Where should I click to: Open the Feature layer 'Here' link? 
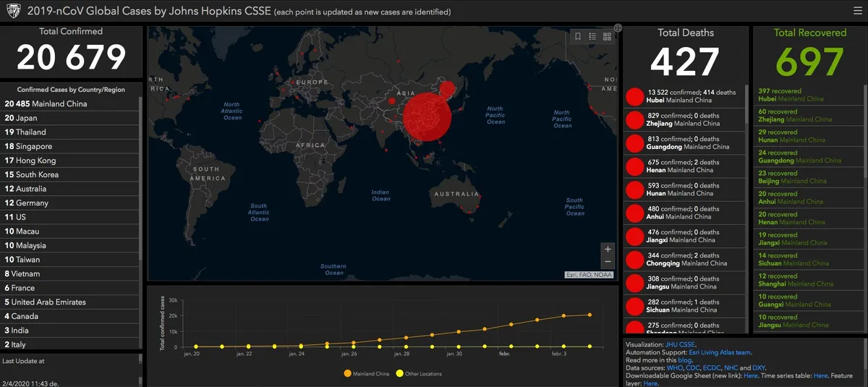(650, 383)
